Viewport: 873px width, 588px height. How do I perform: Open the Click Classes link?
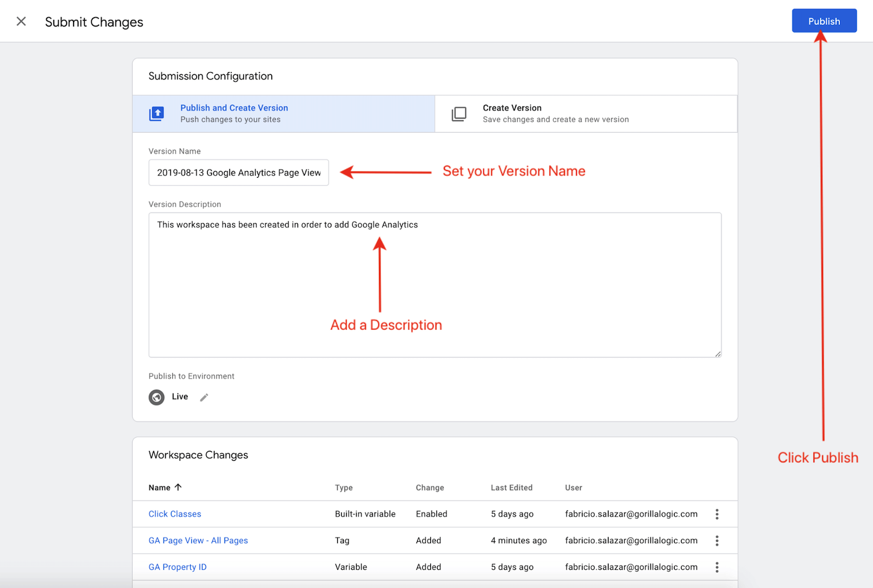(175, 514)
